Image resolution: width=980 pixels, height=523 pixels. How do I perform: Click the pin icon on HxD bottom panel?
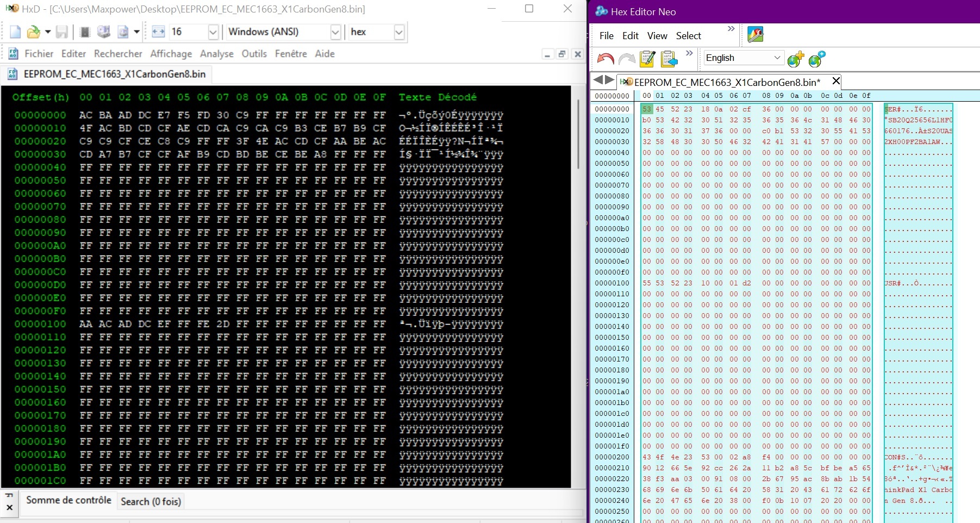[9, 495]
